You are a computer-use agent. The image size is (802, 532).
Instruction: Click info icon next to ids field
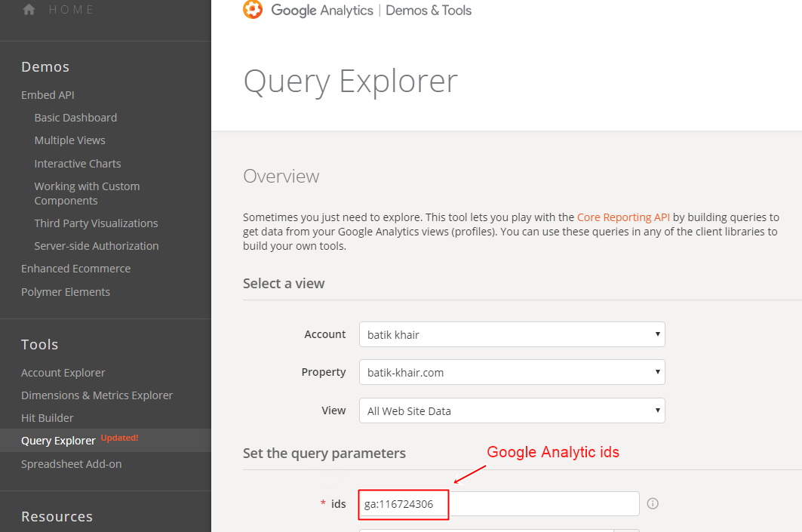pyautogui.click(x=653, y=503)
